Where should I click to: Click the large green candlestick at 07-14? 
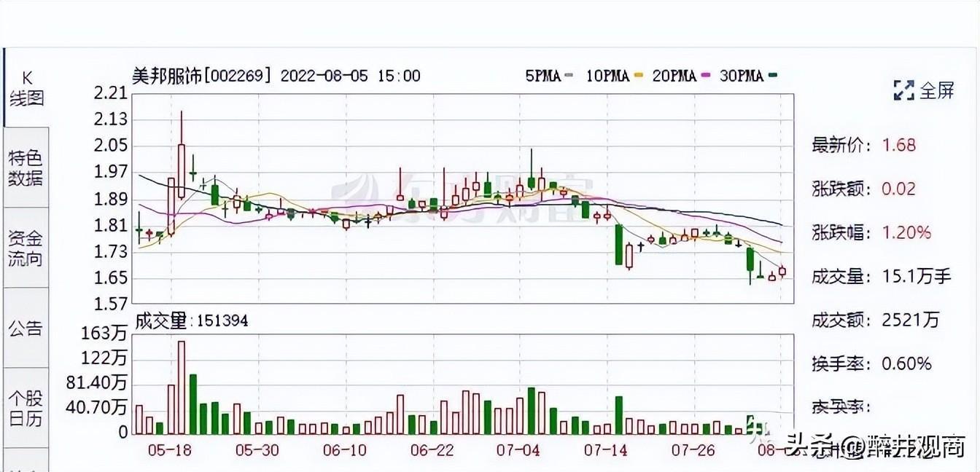tap(618, 245)
